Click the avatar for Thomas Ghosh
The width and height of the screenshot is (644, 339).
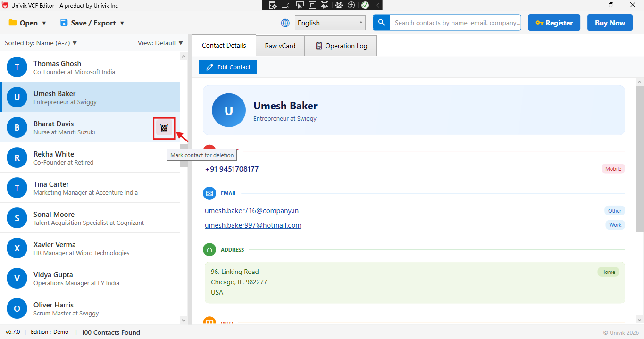coord(17,67)
